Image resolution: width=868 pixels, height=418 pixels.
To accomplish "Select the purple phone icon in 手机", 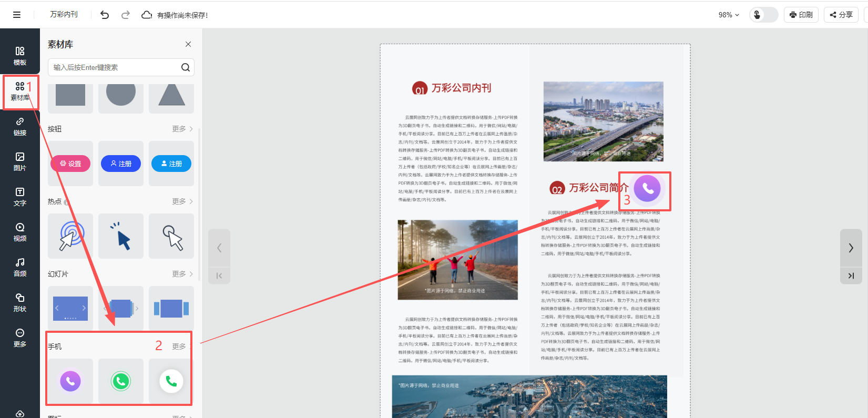I will click(70, 381).
